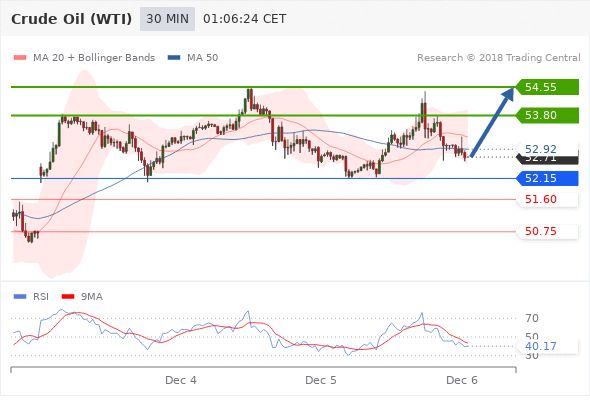Viewport: 590px width, 400px height.
Task: Click the 51.60 support price label
Action: click(541, 199)
